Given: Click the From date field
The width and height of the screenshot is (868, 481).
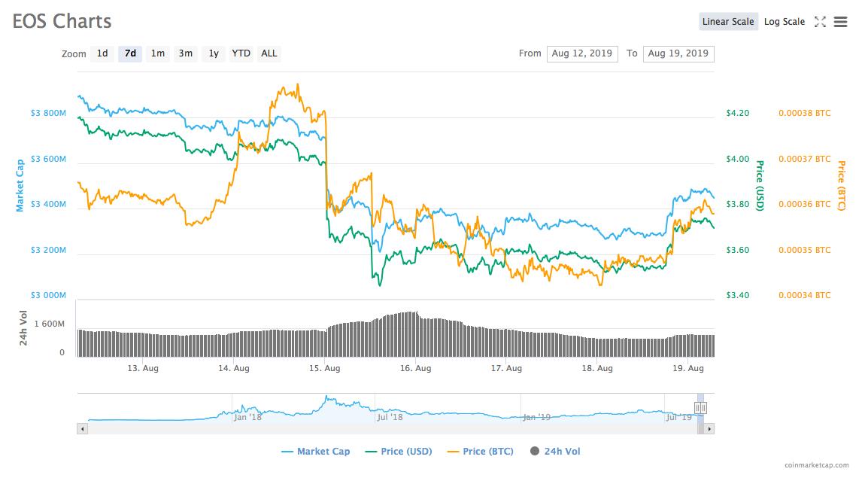Looking at the screenshot, I should 583,53.
